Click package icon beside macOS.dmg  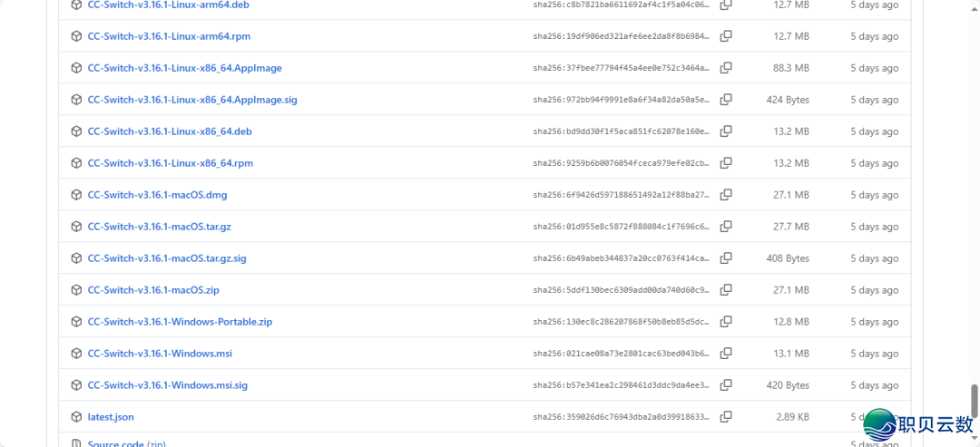76,195
